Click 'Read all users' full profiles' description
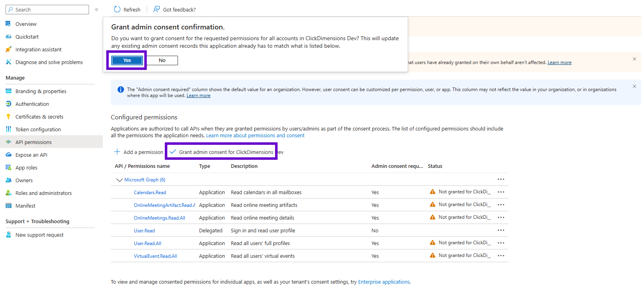 coord(260,243)
